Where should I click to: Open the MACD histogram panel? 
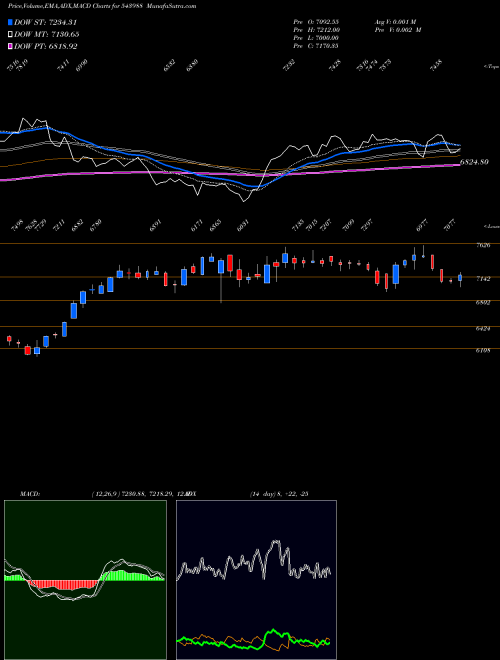click(85, 580)
